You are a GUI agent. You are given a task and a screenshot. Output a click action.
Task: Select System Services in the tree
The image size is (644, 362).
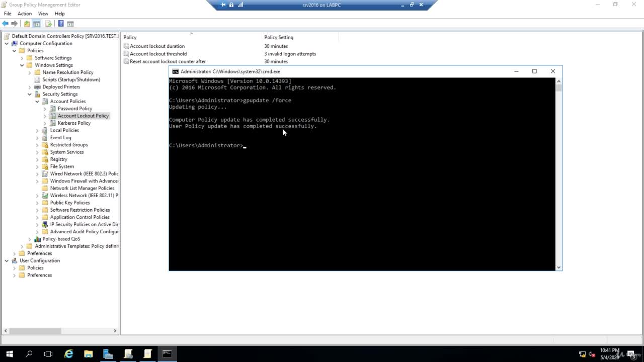point(67,152)
